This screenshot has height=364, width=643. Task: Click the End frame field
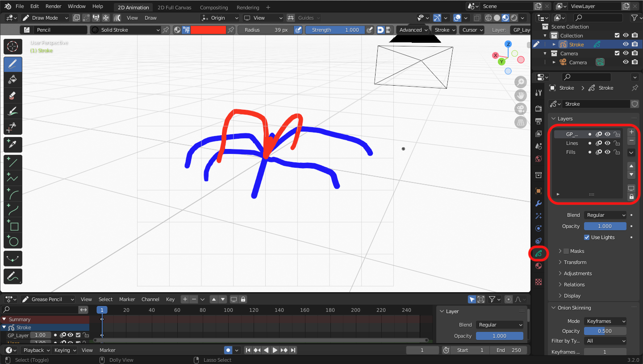509,350
